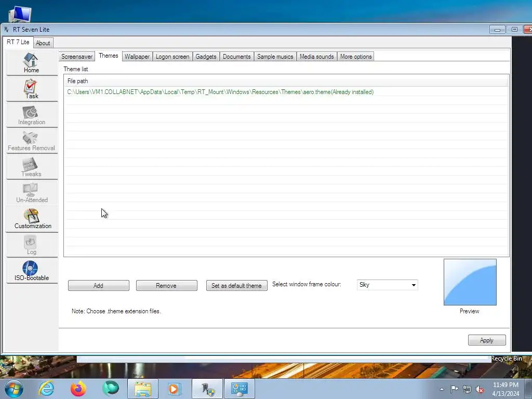Viewport: 532px width, 399px height.
Task: Select the Integration sidebar icon
Action: pyautogui.click(x=32, y=115)
